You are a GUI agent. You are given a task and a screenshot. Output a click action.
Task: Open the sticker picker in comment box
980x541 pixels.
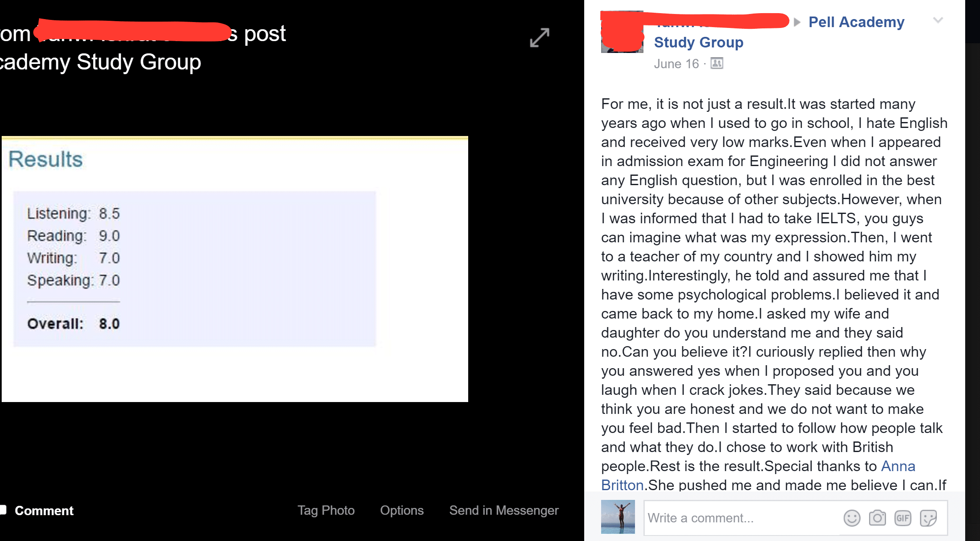[928, 518]
